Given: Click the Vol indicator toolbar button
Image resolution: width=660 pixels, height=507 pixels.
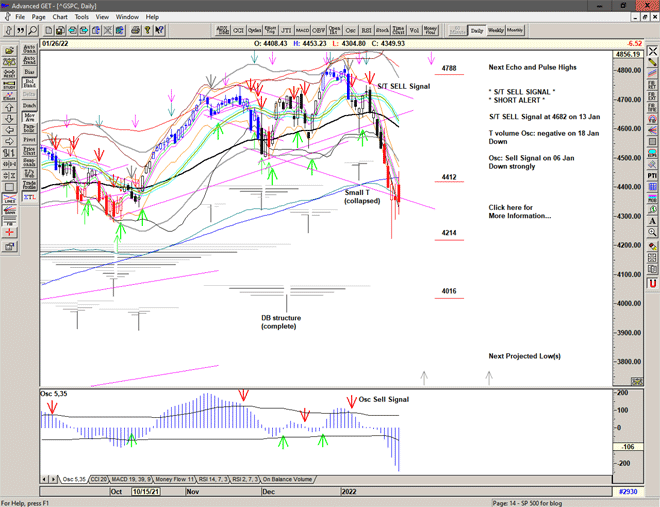Looking at the screenshot, I should [x=415, y=30].
